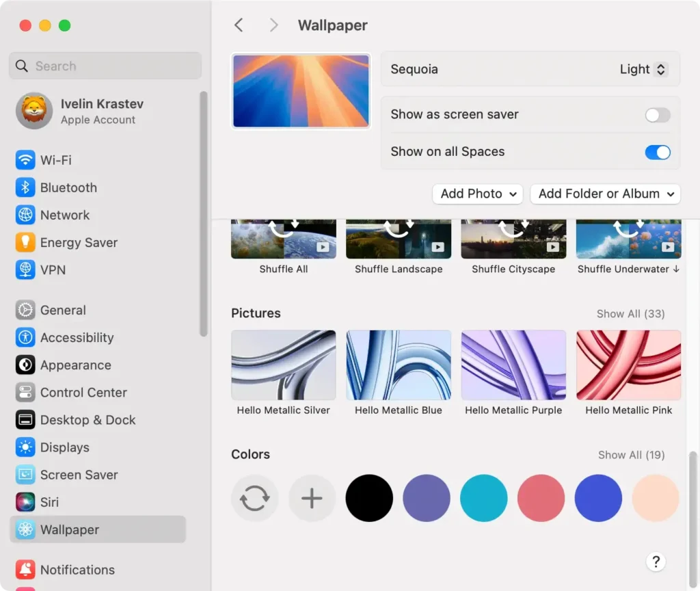The image size is (700, 591).
Task: Select Desktop & Dock sidebar label
Action: [88, 420]
